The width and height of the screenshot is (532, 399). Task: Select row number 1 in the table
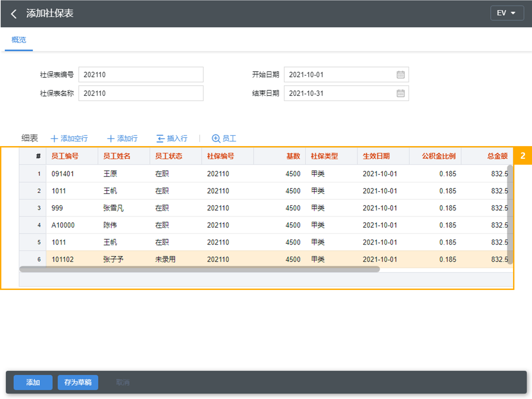click(x=33, y=174)
